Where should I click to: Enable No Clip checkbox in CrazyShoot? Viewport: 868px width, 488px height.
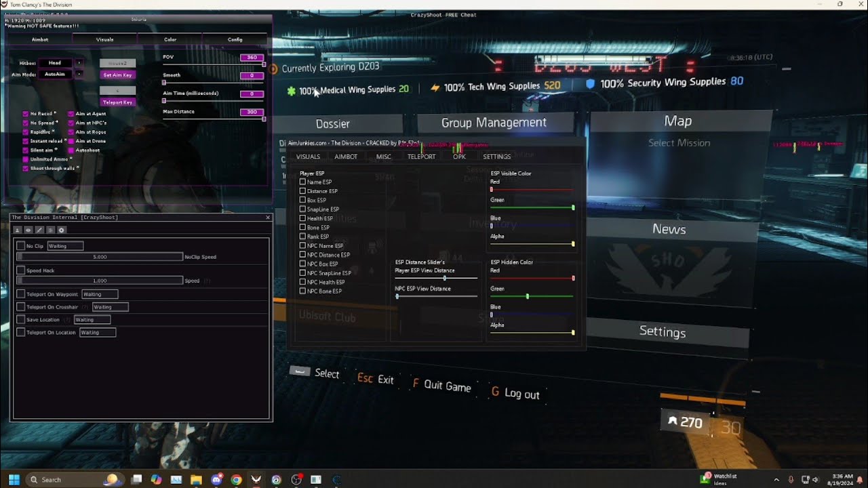[x=21, y=246]
